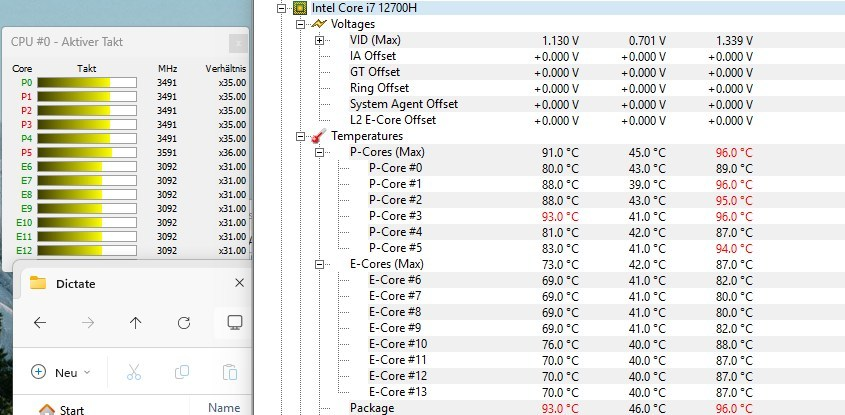Click the Copy icon in the Explorer toolbar
The width and height of the screenshot is (845, 415).
(x=182, y=372)
